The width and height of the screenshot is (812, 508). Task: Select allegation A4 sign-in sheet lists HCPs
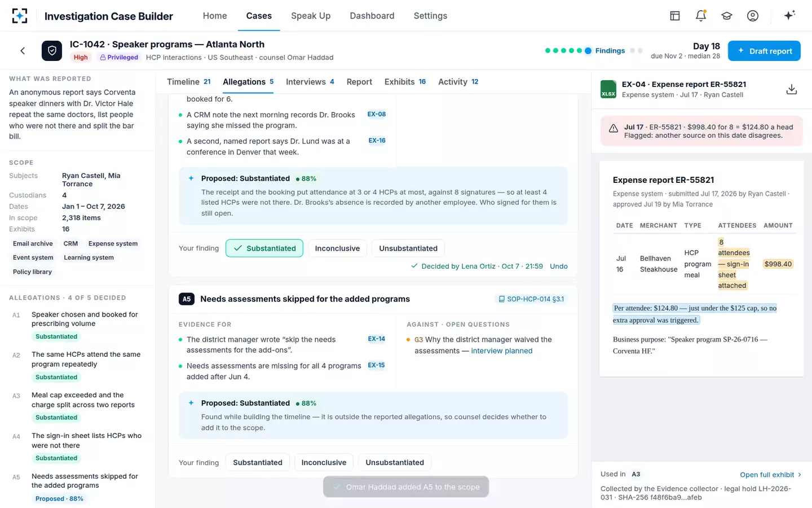pos(78,447)
